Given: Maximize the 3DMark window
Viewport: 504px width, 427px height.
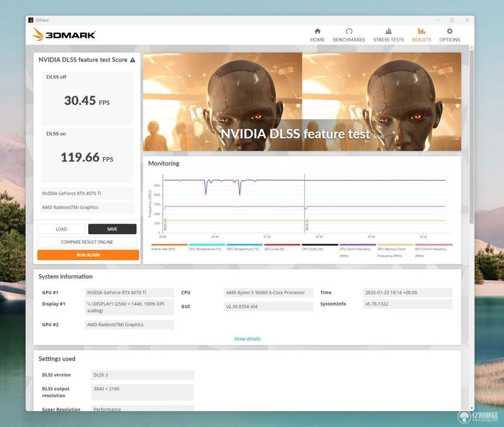Looking at the screenshot, I should 452,20.
